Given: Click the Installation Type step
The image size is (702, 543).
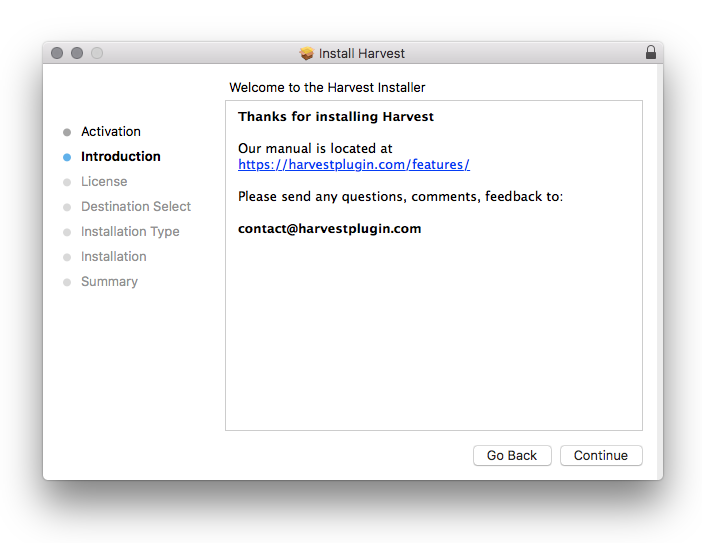Looking at the screenshot, I should (130, 232).
